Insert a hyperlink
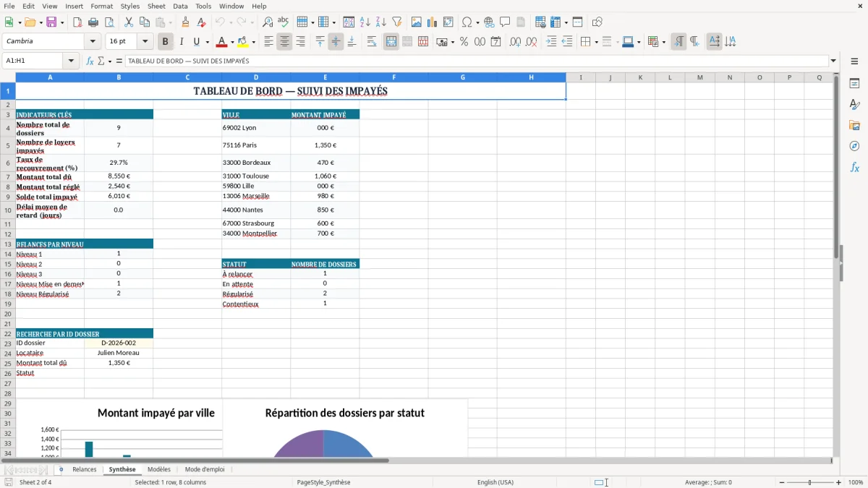This screenshot has width=868, height=488. [x=490, y=22]
